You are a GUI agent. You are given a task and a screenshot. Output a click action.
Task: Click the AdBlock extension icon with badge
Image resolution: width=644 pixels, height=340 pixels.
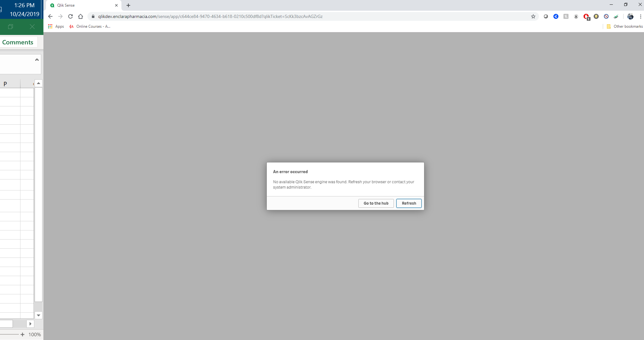coord(586,16)
